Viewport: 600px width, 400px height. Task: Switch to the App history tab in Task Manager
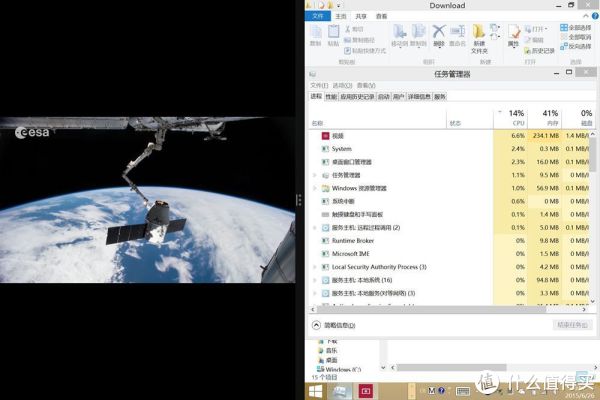[x=357, y=97]
